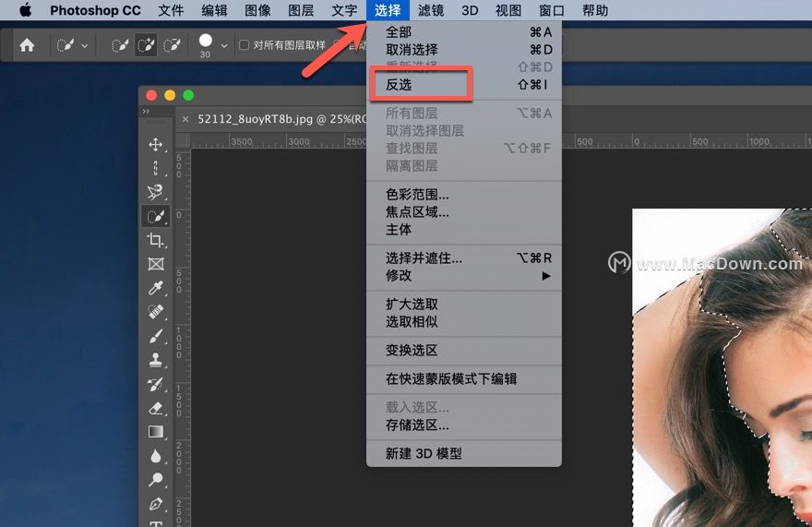Expand the 修改 submenu

pyautogui.click(x=463, y=276)
